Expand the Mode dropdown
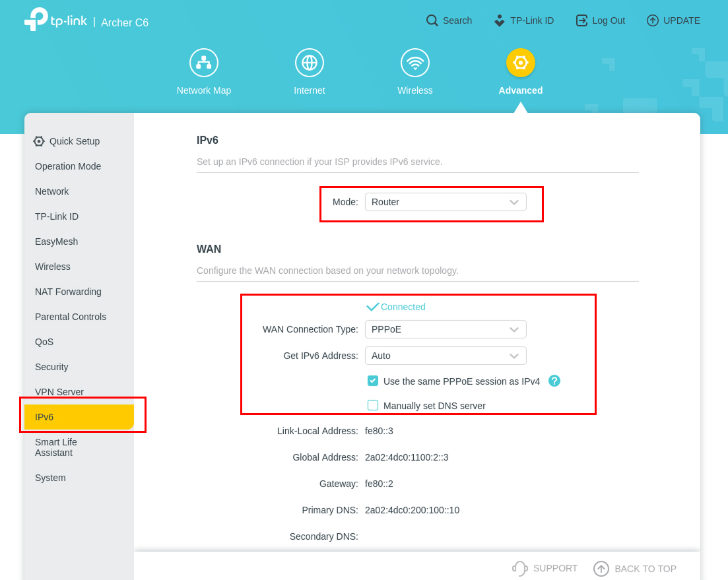Image resolution: width=728 pixels, height=580 pixels. pyautogui.click(x=446, y=202)
